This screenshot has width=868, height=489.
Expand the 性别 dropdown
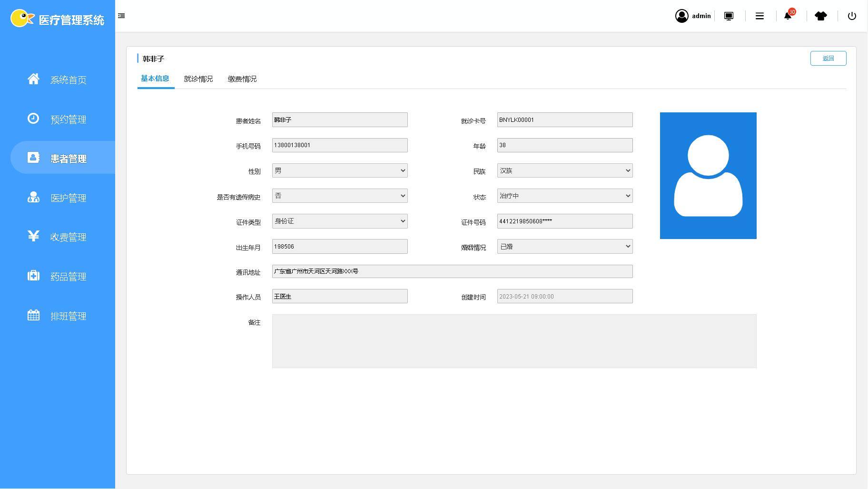tap(339, 170)
